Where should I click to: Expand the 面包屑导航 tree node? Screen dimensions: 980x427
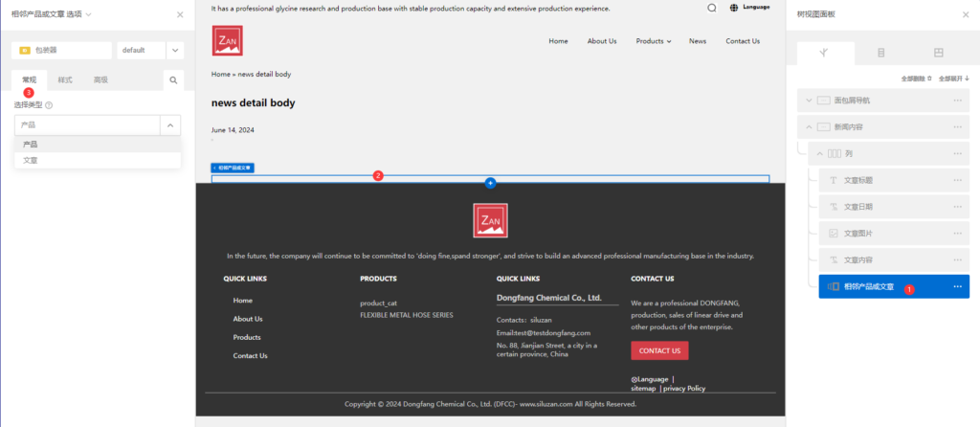(x=809, y=100)
